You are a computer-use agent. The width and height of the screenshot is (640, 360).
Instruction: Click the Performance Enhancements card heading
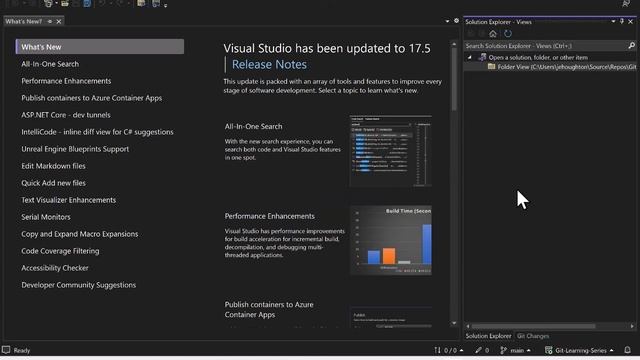pyautogui.click(x=269, y=216)
